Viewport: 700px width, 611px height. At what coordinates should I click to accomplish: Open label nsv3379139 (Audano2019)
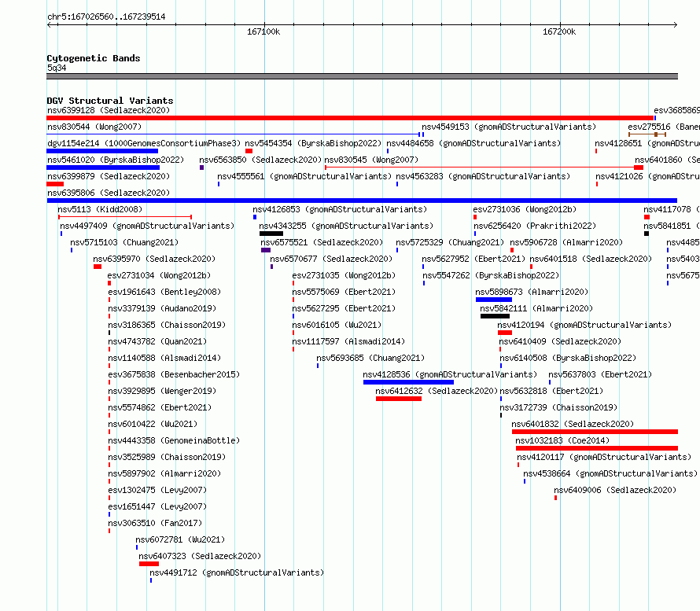pyautogui.click(x=162, y=308)
